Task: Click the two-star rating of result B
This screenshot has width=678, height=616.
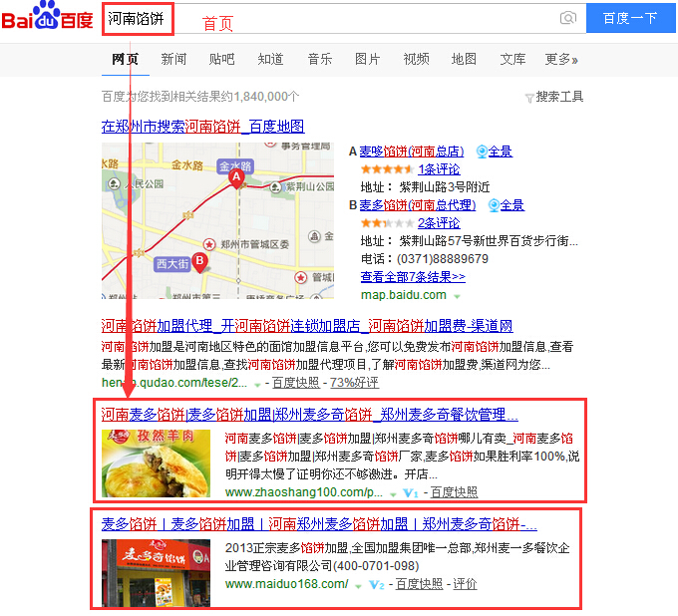Action: tap(387, 223)
